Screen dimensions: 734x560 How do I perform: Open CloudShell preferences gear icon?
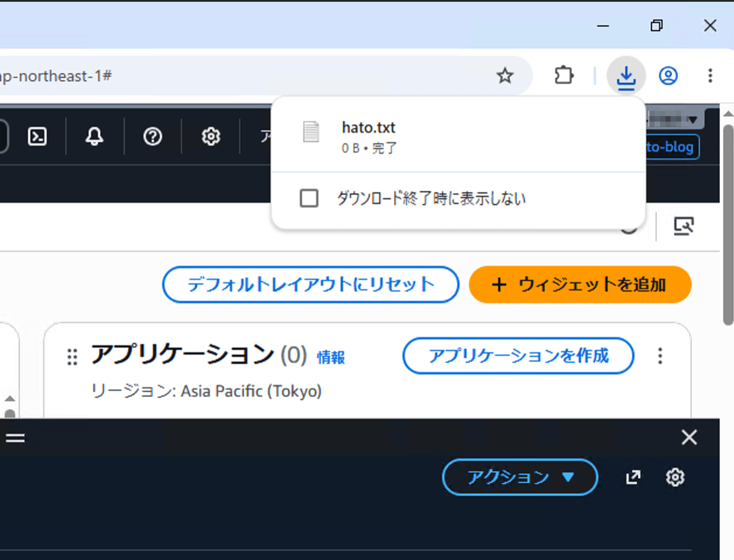[x=675, y=477]
